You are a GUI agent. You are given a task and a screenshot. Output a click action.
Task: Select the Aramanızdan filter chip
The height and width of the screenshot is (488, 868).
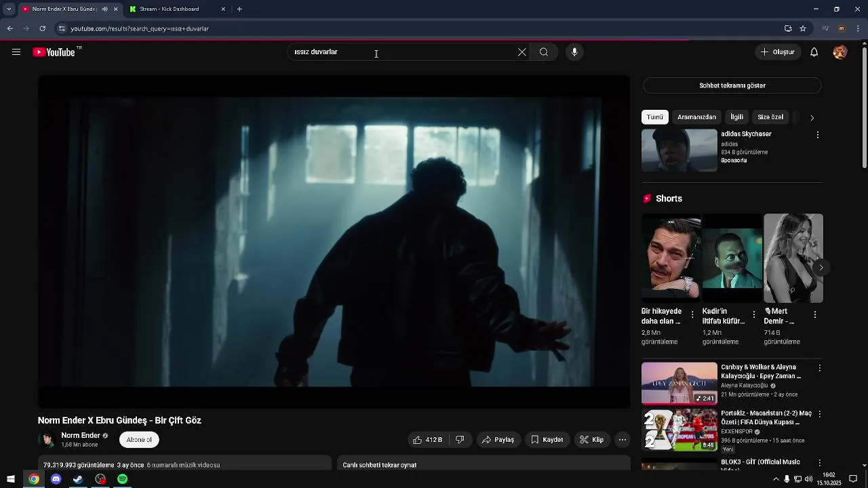click(696, 117)
